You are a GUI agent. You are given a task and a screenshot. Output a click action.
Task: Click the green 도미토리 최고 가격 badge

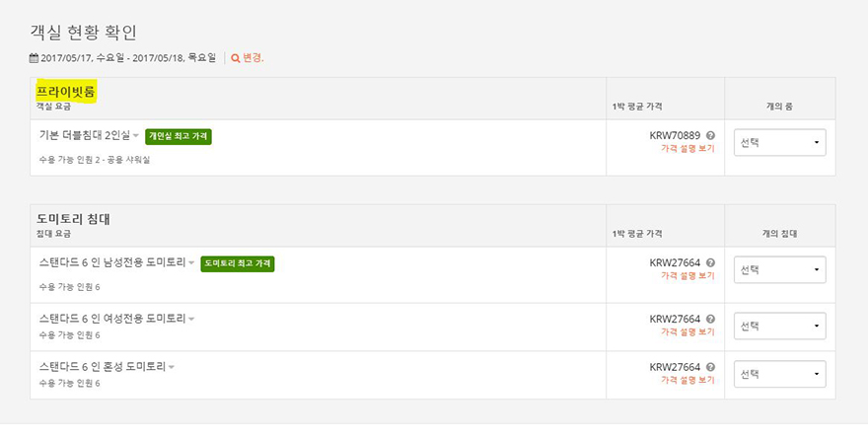[x=238, y=263]
